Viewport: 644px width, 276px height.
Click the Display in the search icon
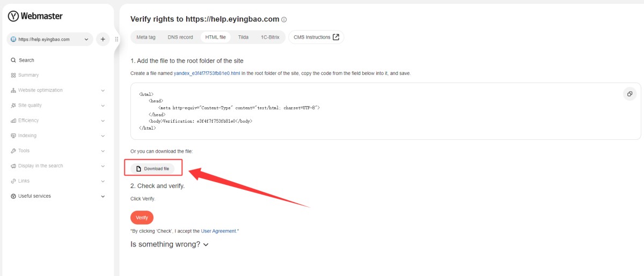click(13, 166)
